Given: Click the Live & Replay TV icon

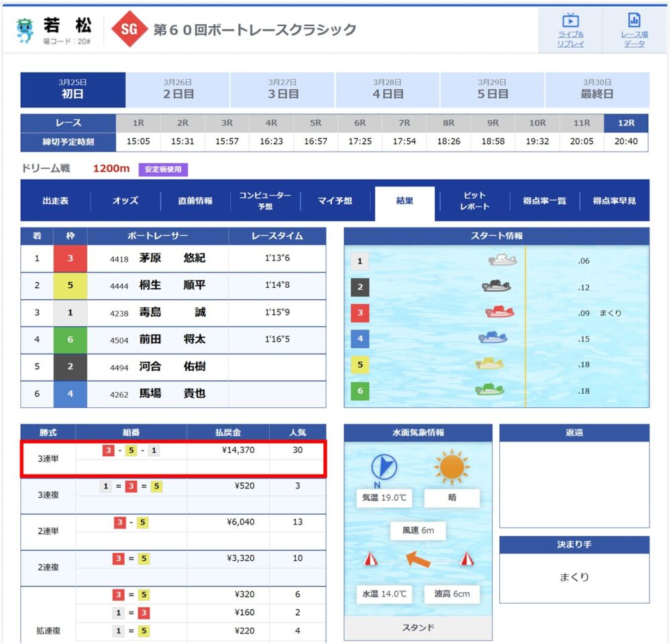Looking at the screenshot, I should point(570,21).
